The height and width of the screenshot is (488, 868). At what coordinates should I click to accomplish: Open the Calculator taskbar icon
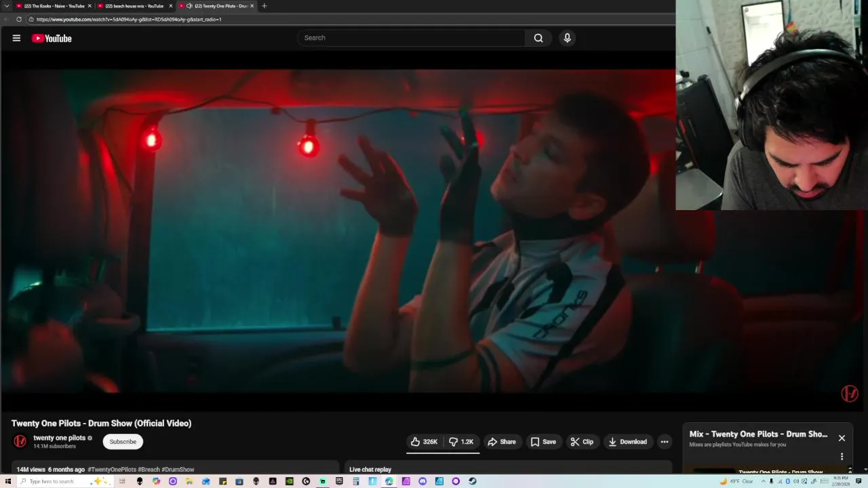click(355, 481)
